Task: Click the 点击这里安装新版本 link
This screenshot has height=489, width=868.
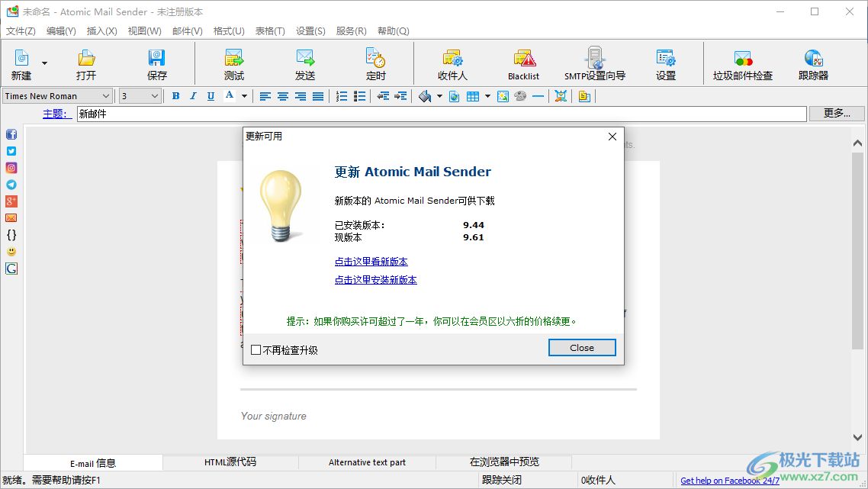Action: pos(375,280)
